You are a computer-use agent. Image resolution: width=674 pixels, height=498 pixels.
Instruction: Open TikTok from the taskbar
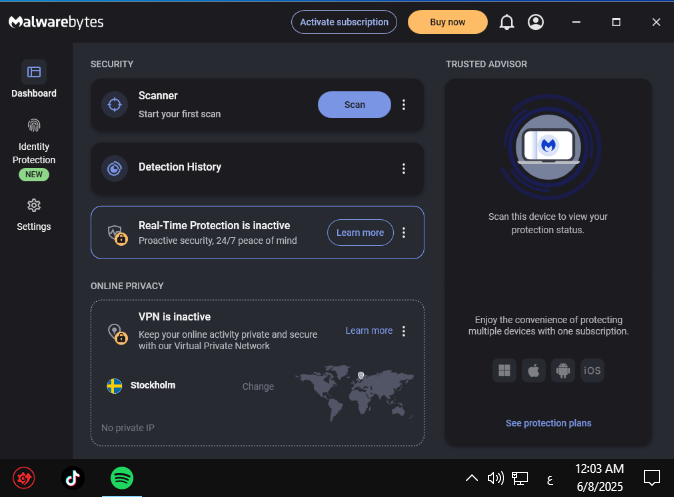(73, 478)
